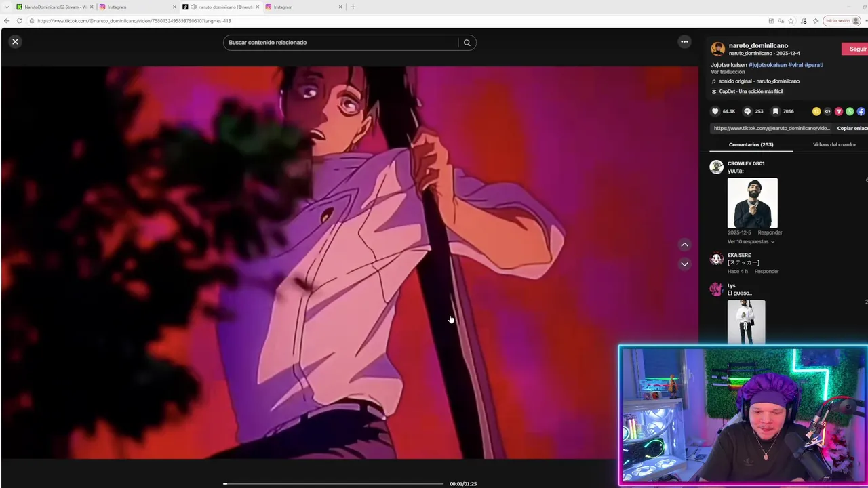Save the video with the bookmark icon
The width and height of the screenshot is (868, 488).
tap(775, 111)
